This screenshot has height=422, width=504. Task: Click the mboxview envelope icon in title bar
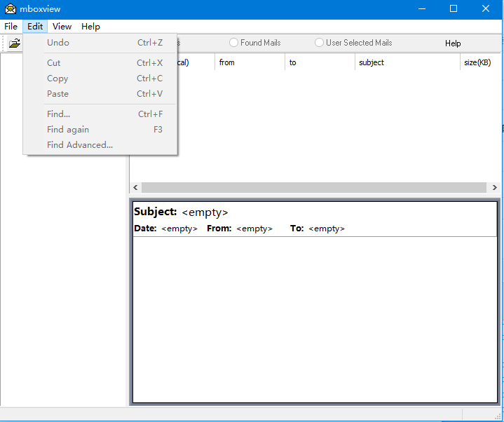10,9
